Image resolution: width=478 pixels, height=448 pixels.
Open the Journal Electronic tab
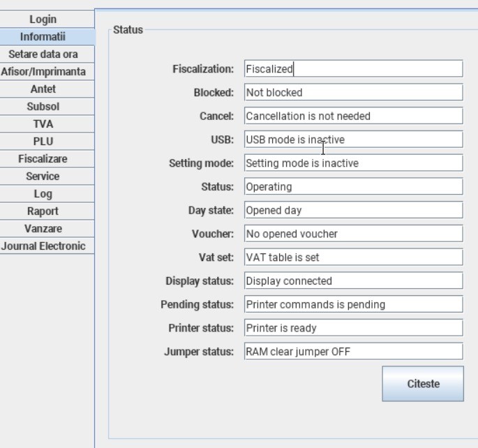47,246
